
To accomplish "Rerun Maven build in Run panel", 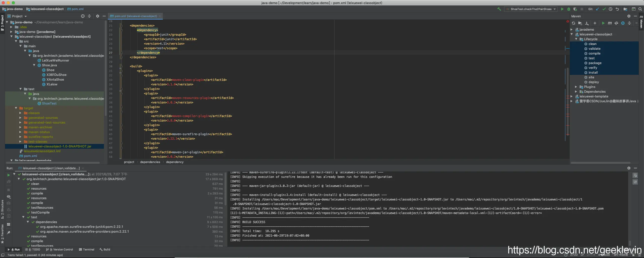I will 9,175.
